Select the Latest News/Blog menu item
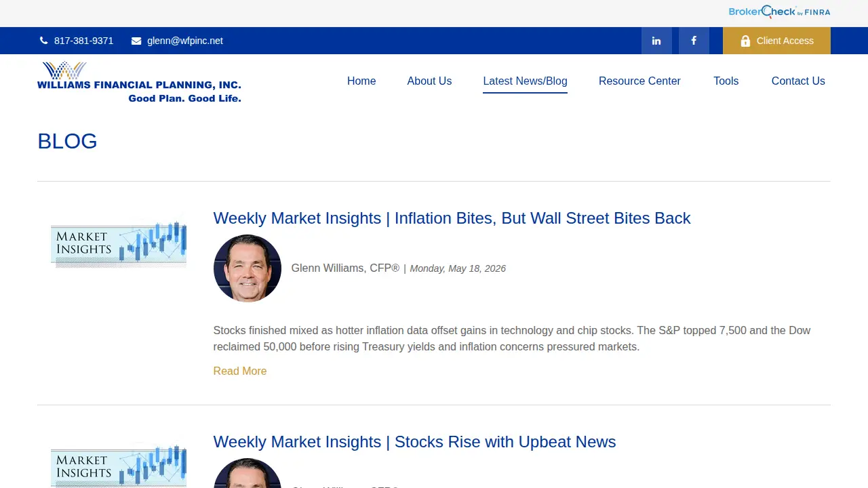Viewport: 868px width, 488px height. click(525, 81)
